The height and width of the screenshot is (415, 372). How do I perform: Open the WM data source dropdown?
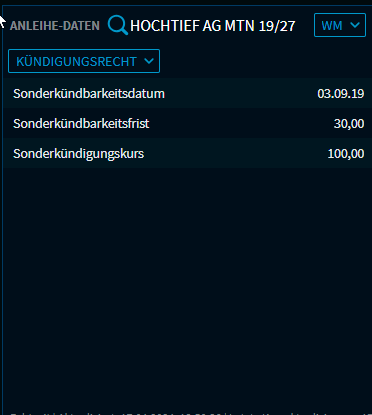click(x=340, y=25)
